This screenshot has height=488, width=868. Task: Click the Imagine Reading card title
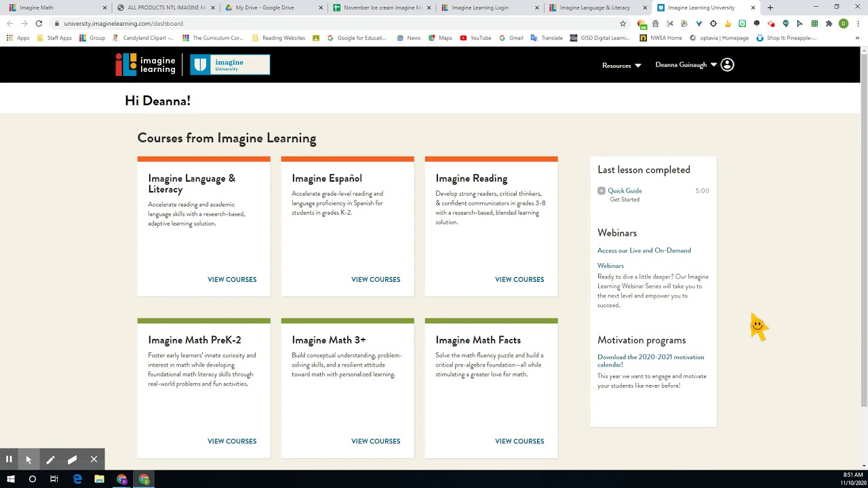pyautogui.click(x=471, y=178)
